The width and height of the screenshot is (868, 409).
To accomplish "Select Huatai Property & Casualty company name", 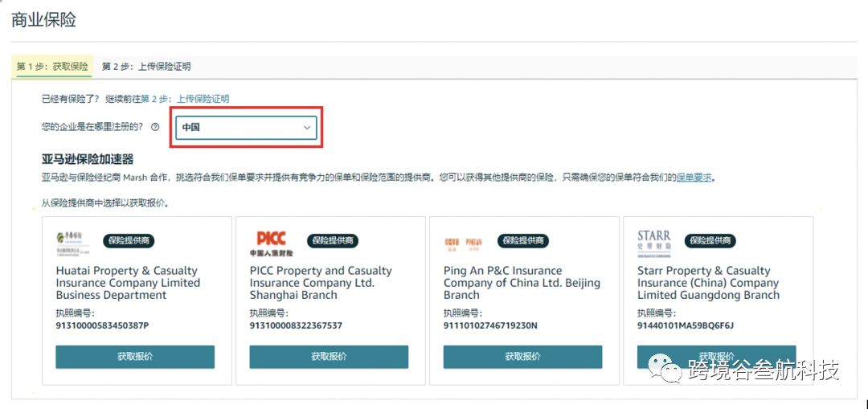I will (x=128, y=283).
